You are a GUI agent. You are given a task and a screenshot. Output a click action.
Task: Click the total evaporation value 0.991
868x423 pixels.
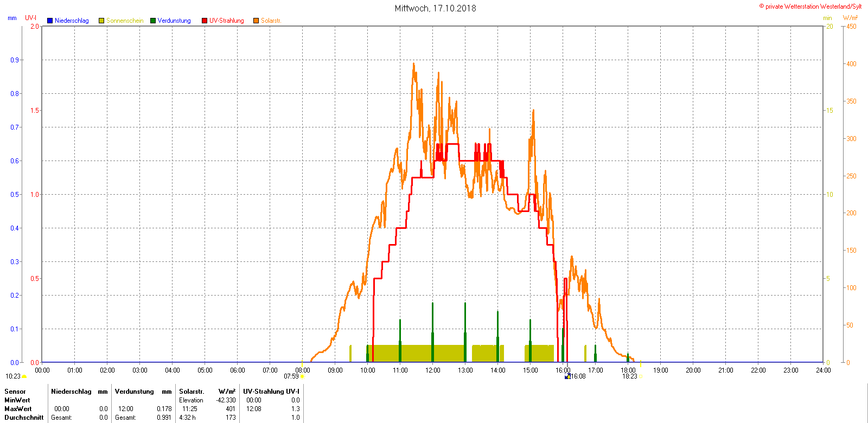(164, 418)
